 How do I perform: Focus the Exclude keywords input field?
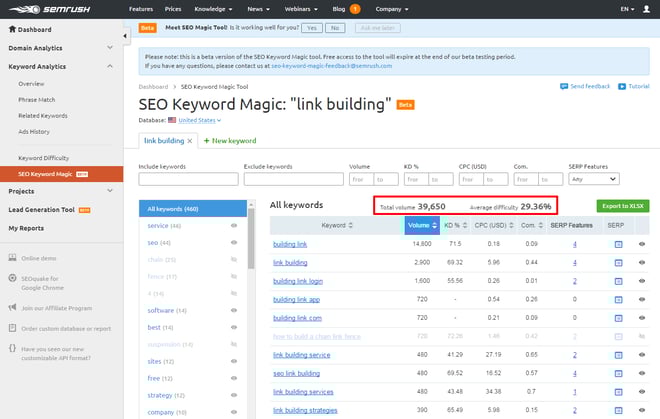click(x=293, y=179)
